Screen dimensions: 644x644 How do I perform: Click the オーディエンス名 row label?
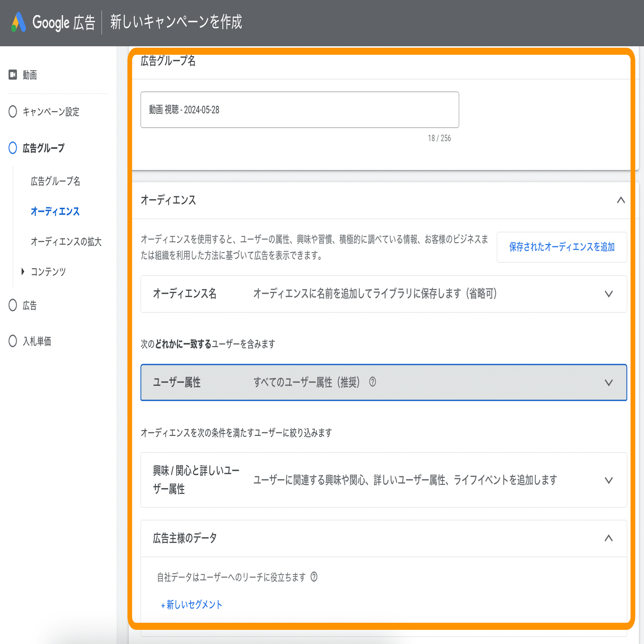[x=185, y=294]
